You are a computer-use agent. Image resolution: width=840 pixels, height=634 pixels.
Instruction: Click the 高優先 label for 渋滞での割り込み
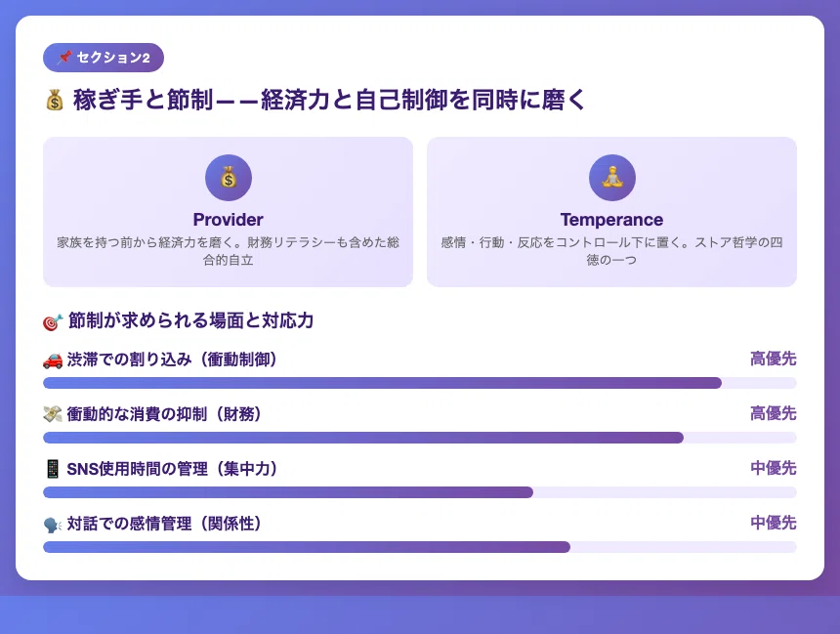click(x=773, y=359)
